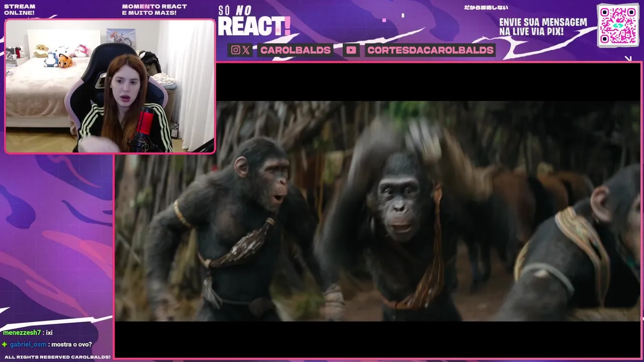Click chat message 'mostra o ovo?'

(x=71, y=344)
